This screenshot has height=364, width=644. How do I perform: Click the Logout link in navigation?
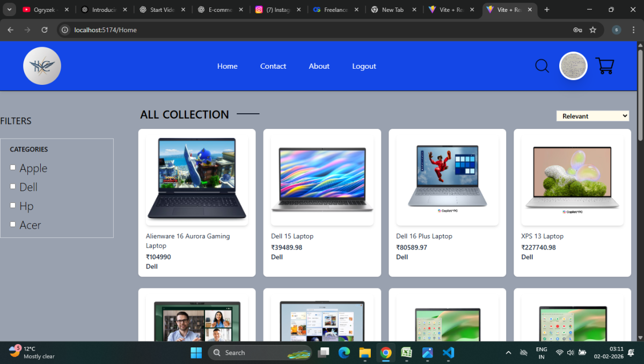[x=364, y=66]
